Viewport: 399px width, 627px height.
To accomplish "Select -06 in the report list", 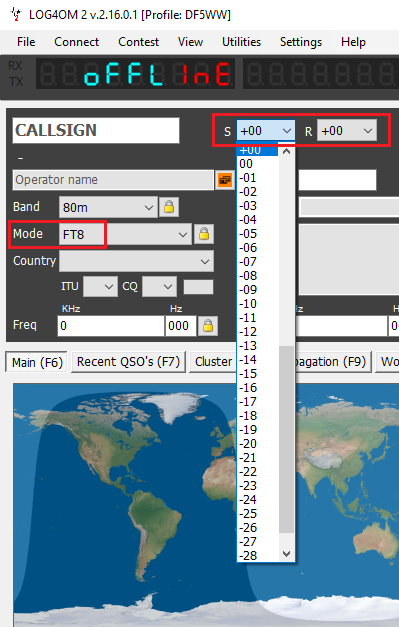I will [x=258, y=248].
